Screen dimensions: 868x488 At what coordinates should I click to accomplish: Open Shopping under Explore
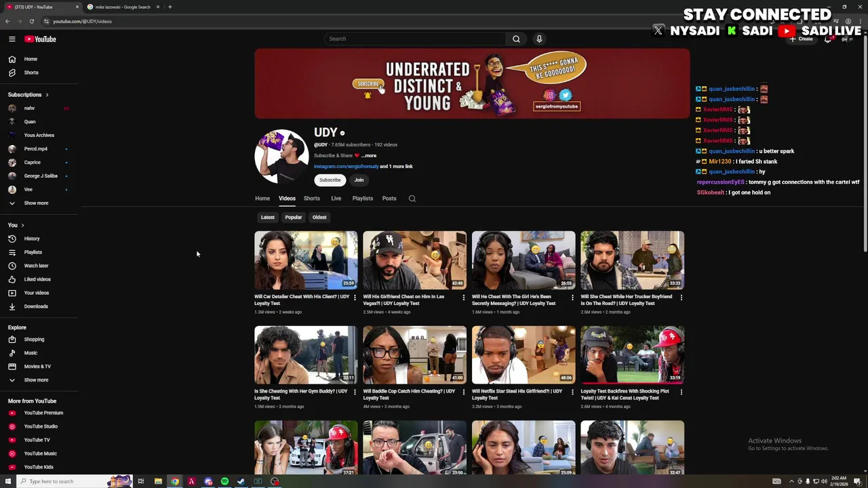click(x=39, y=339)
